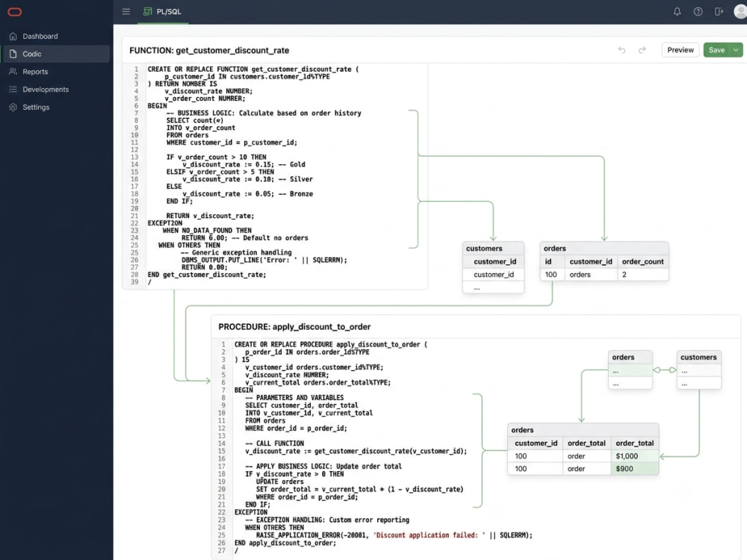Click the BUSINESS LOGIC comment line
The image size is (747, 560).
264,113
